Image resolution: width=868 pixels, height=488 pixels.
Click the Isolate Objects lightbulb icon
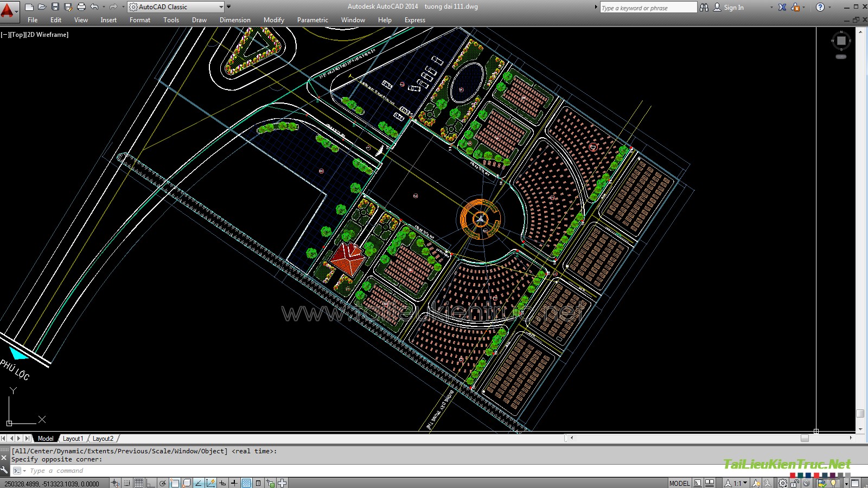point(833,483)
